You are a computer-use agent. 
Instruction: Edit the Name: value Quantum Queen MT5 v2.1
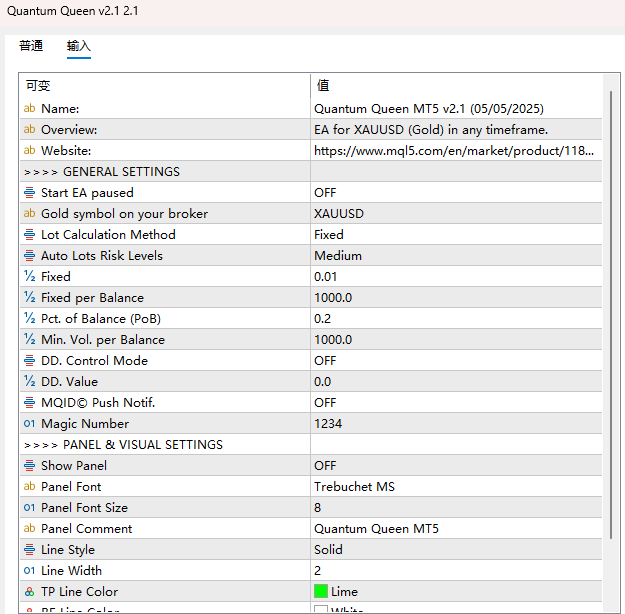click(x=456, y=108)
